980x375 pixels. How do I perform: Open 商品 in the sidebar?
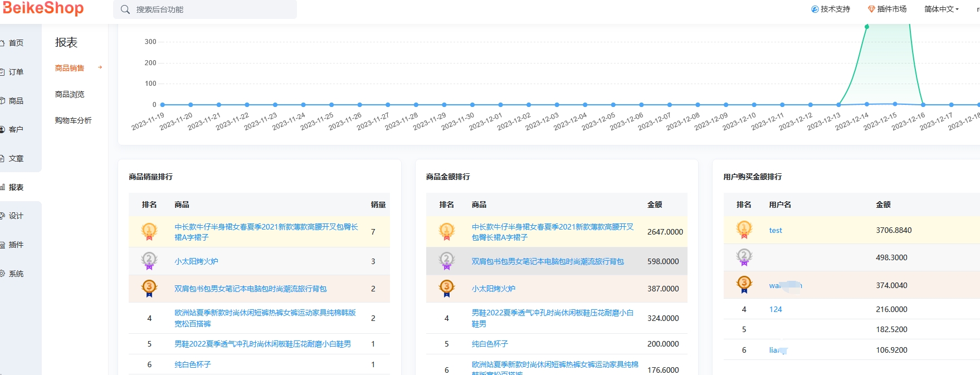16,101
